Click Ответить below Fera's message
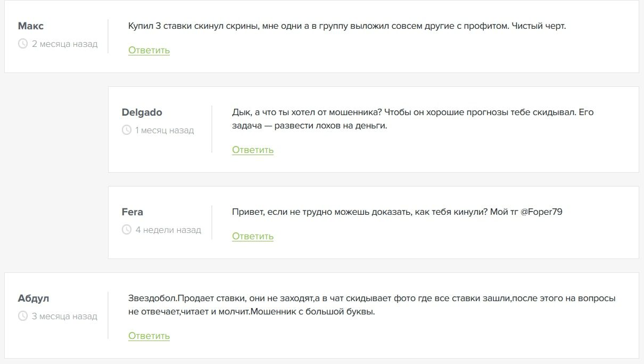The image size is (644, 364). click(252, 236)
